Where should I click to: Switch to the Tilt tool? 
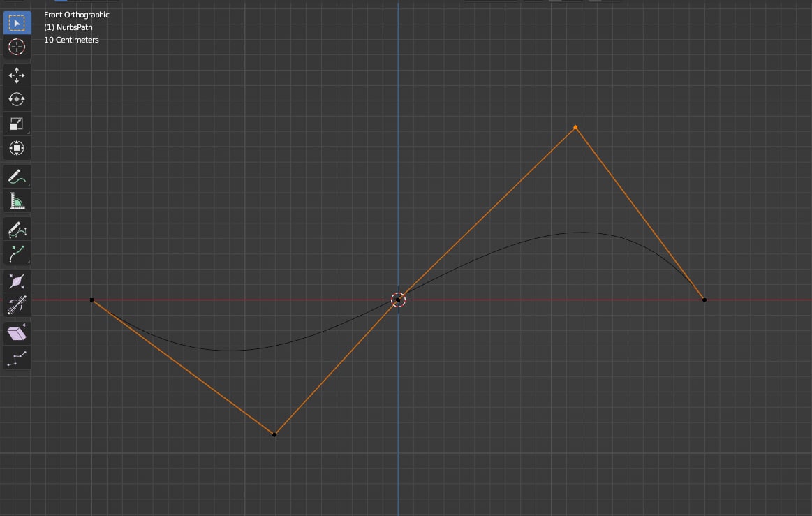coord(17,306)
